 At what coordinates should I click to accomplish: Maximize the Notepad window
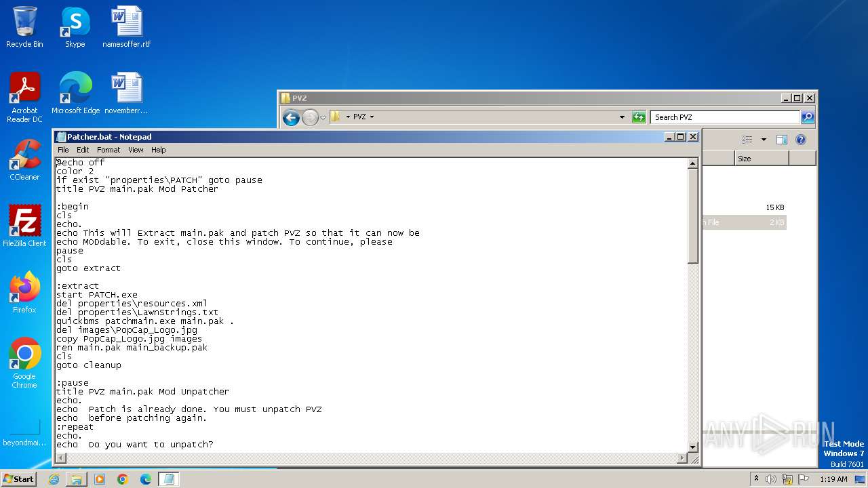(x=681, y=137)
